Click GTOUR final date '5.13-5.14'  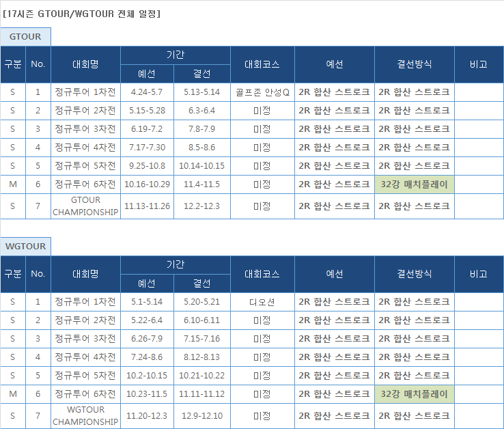[202, 92]
